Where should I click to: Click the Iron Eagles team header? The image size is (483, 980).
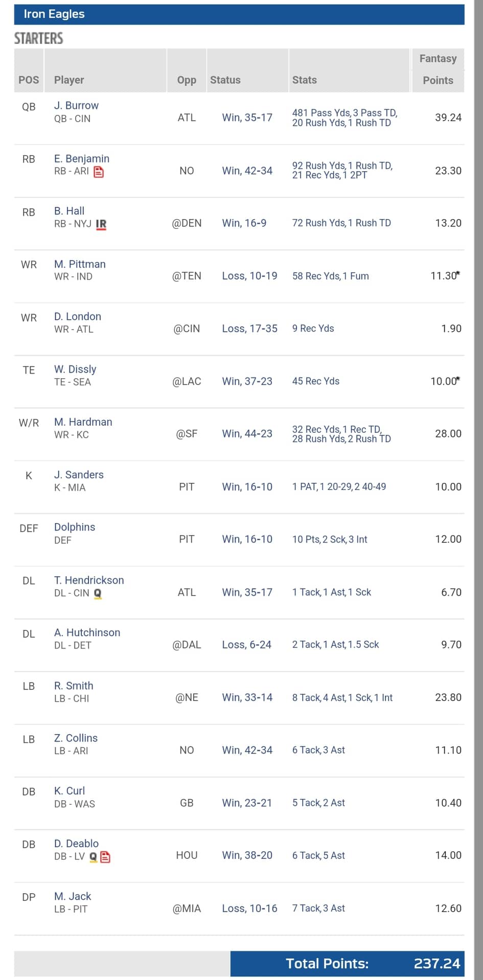[x=54, y=14]
